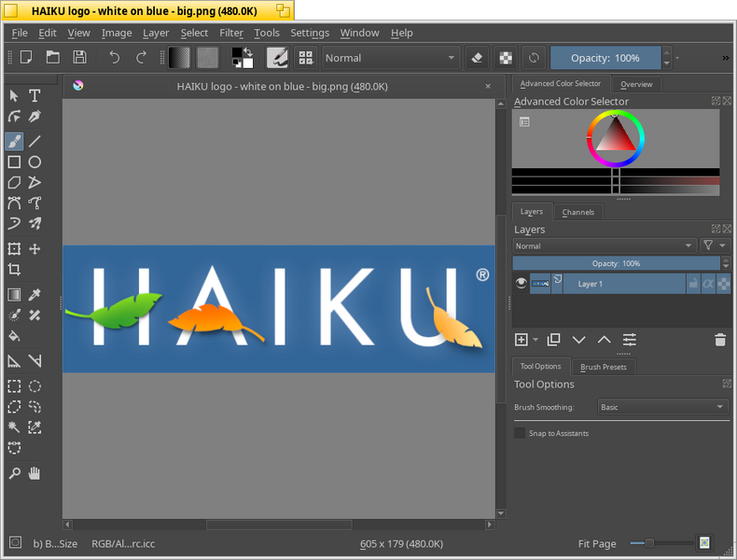
Task: Open layer properties sliders button
Action: 630,340
